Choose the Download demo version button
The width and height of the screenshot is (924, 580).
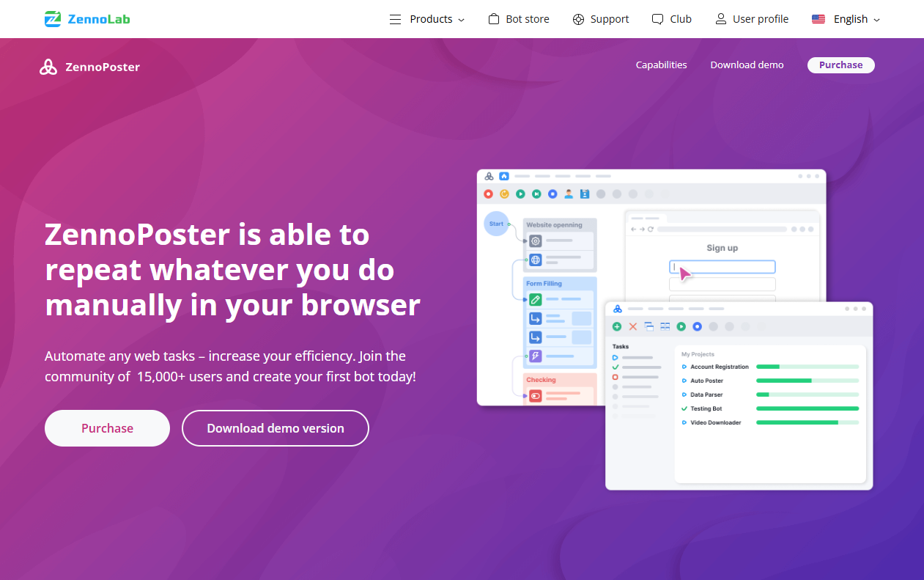[276, 428]
